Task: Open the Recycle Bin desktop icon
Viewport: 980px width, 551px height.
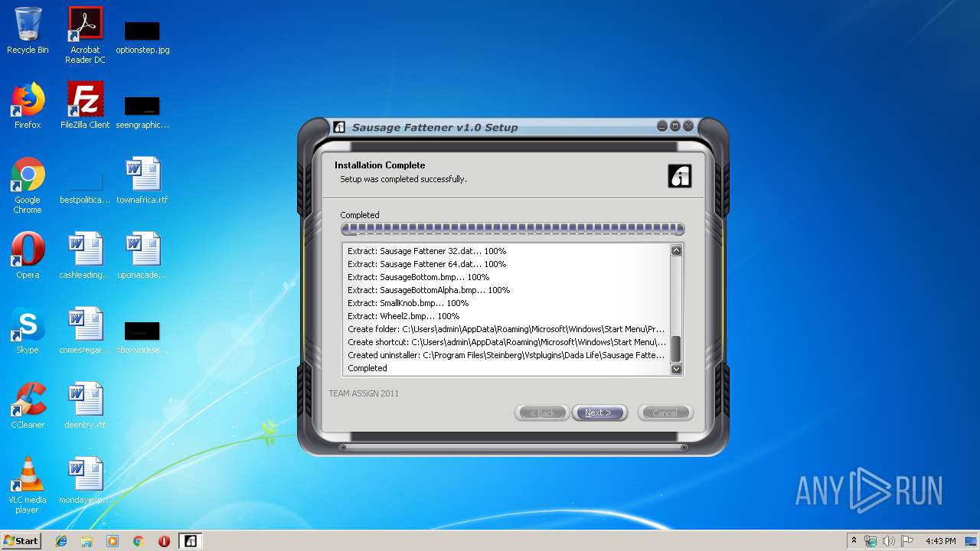Action: (28, 31)
